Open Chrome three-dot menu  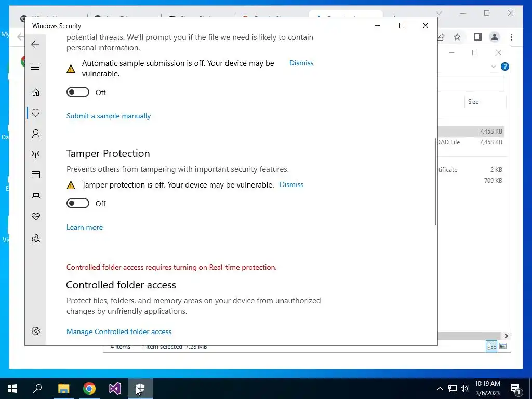511,37
